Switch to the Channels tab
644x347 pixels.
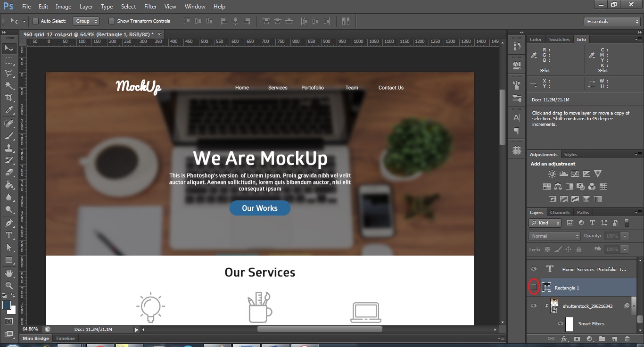560,213
